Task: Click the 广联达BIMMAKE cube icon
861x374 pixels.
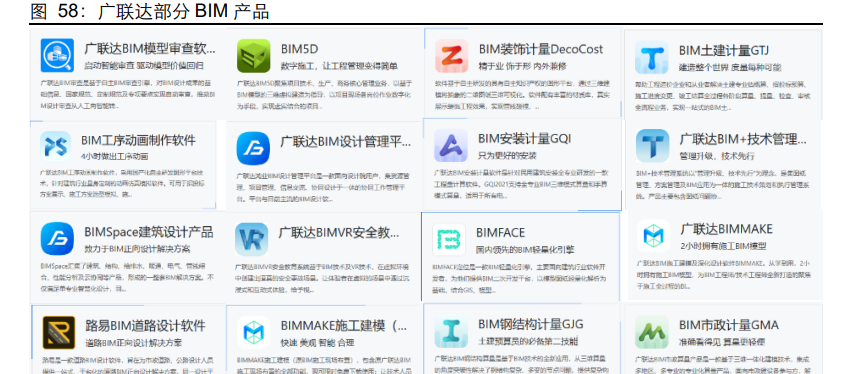Action: coord(653,236)
